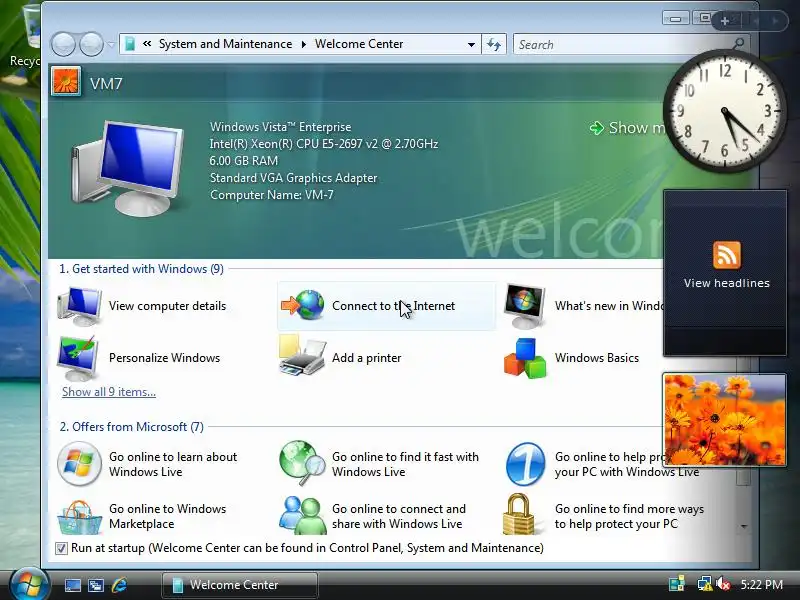The image size is (800, 600).
Task: Click Switch between windows quick launch icon
Action: pos(96,585)
